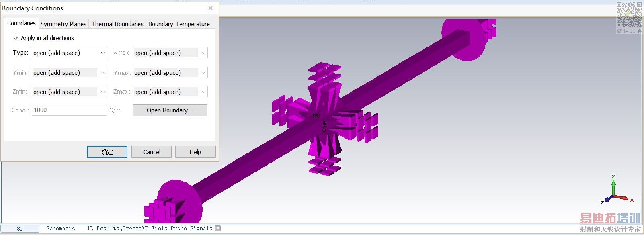Open the Boundary Temperature tab

pyautogui.click(x=179, y=24)
